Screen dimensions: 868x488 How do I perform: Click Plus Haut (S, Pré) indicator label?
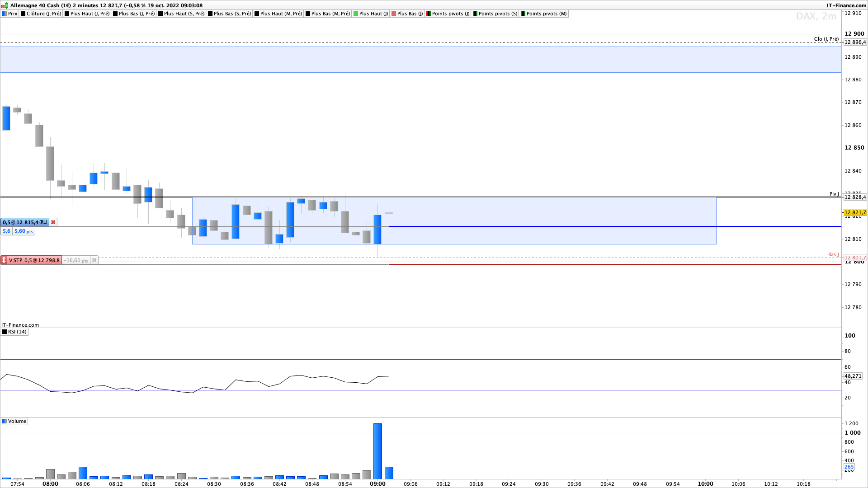[x=184, y=14]
